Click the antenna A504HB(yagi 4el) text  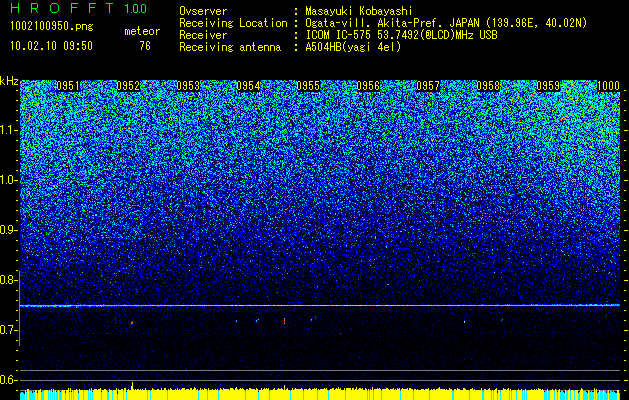(353, 47)
